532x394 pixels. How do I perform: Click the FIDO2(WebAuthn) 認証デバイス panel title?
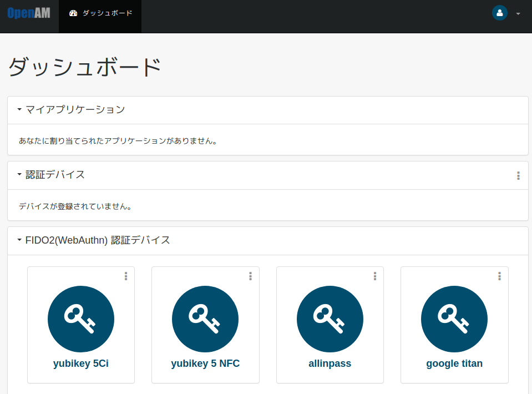click(x=98, y=240)
